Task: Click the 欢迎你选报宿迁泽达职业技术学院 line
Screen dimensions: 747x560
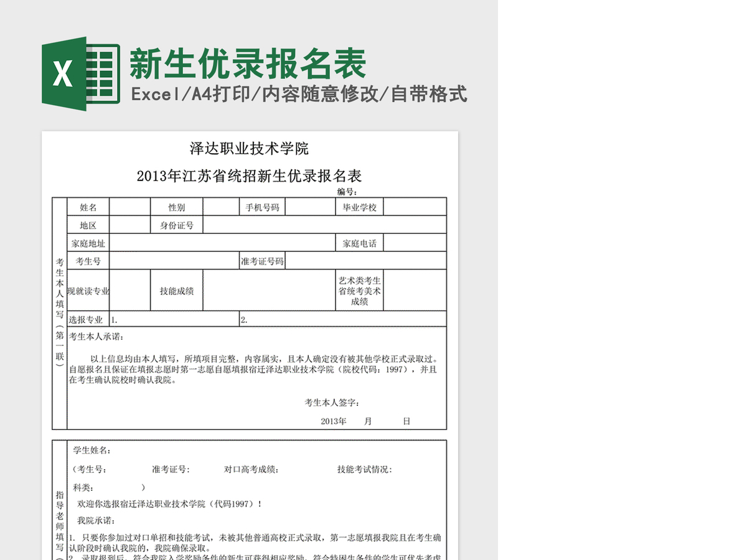Action: point(169,504)
